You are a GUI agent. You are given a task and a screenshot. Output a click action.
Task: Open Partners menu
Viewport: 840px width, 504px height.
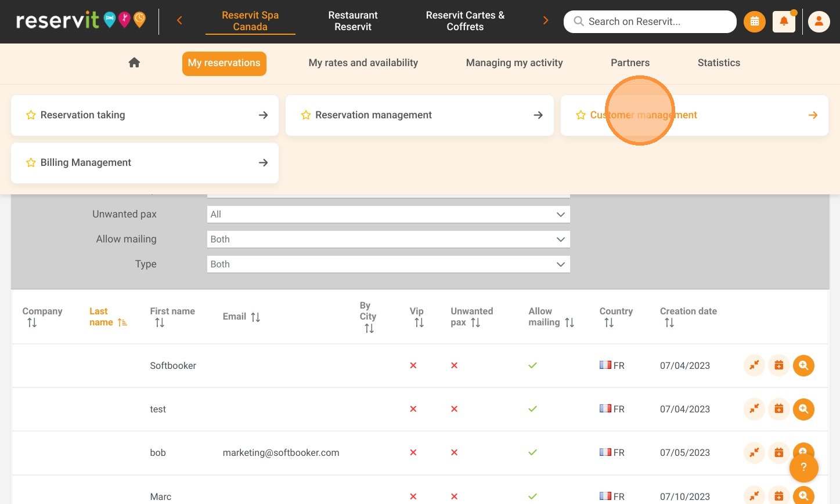tap(630, 63)
